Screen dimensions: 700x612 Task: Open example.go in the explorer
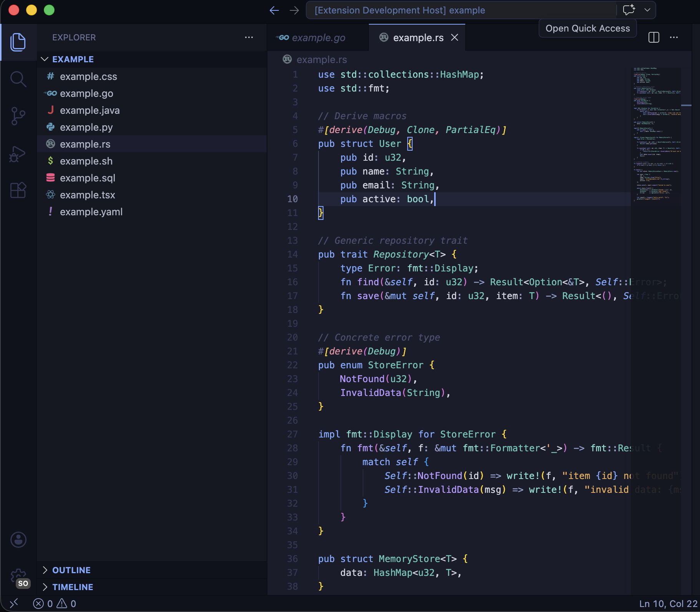tap(152, 93)
